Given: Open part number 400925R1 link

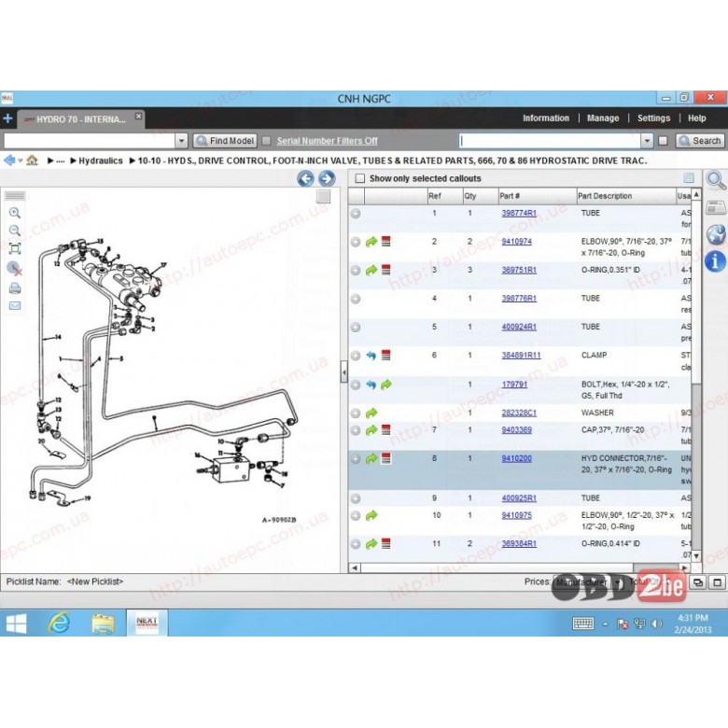Looking at the screenshot, I should 519,498.
